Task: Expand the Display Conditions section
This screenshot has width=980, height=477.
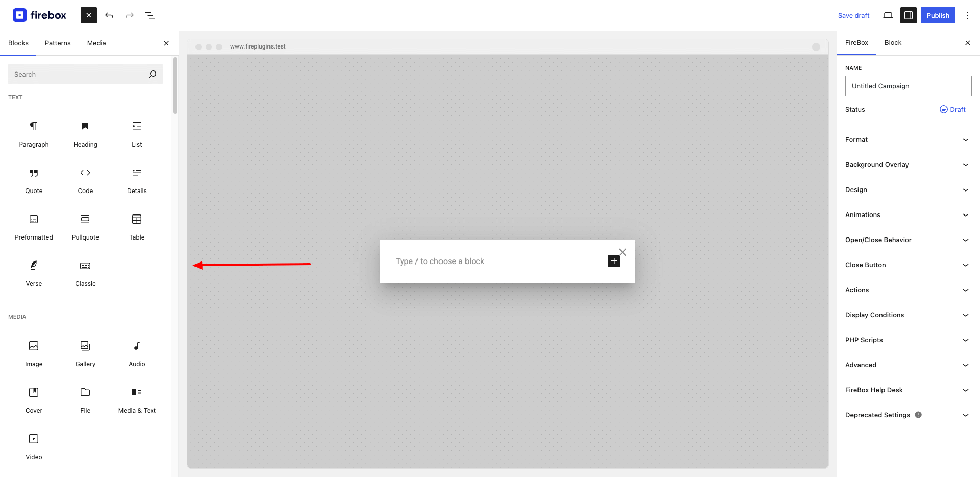Action: tap(908, 315)
